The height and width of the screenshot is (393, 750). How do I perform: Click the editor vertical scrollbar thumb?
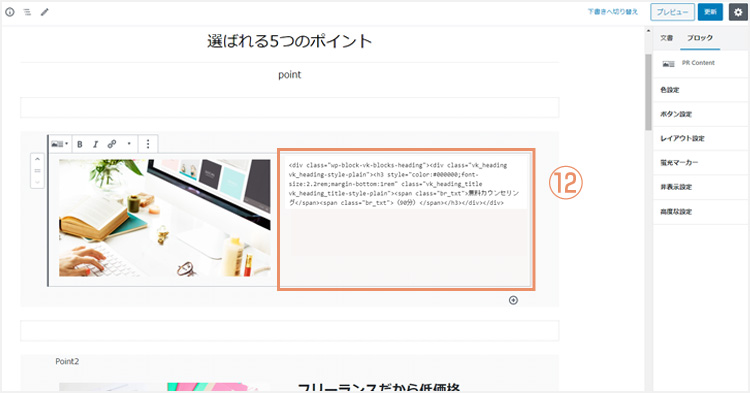pyautogui.click(x=648, y=92)
